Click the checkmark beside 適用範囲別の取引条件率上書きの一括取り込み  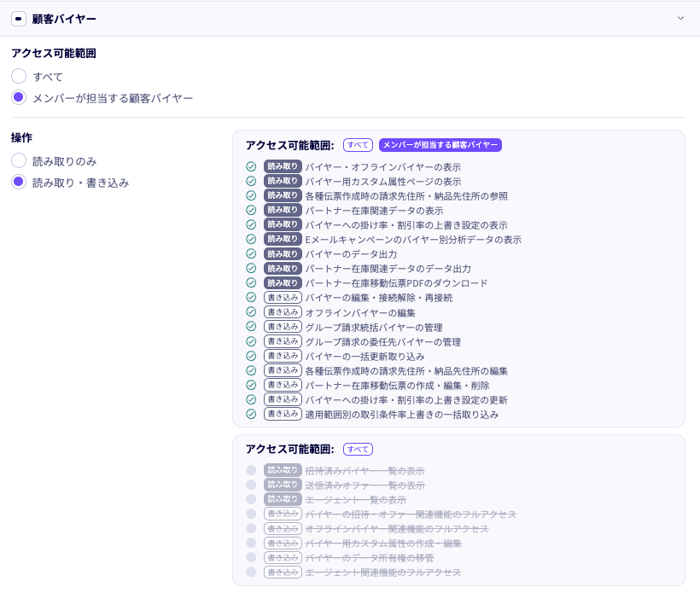point(250,414)
